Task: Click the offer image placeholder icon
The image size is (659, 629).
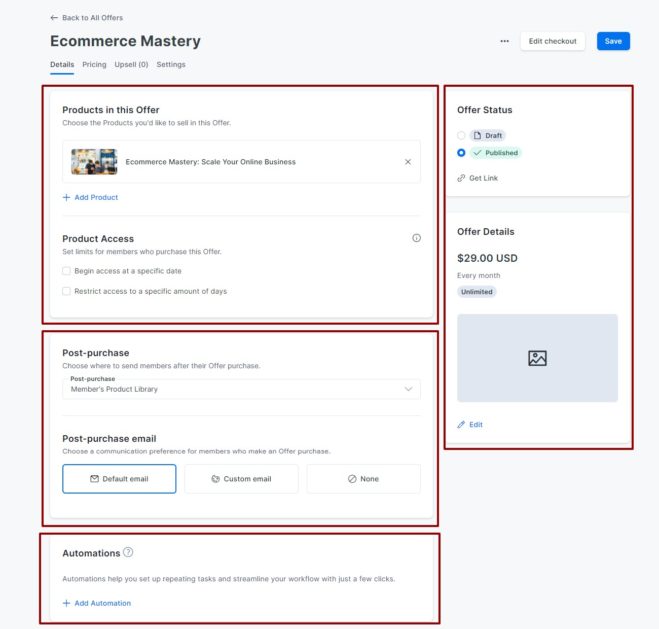Action: point(537,358)
